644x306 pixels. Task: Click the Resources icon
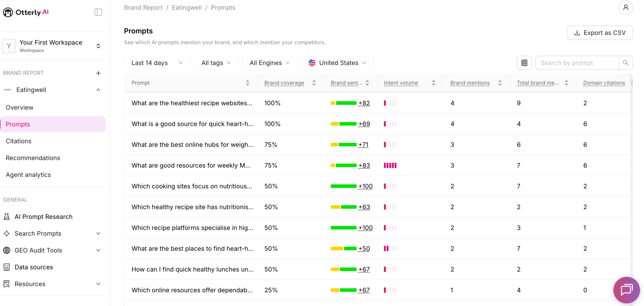tap(7, 284)
